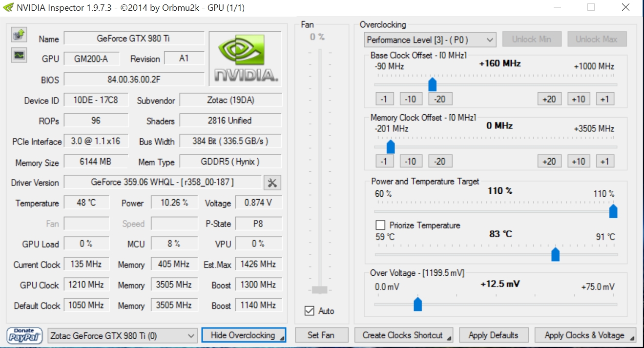This screenshot has width=644, height=348.
Task: Increase memory clock offset by 10 MHz
Action: (578, 162)
